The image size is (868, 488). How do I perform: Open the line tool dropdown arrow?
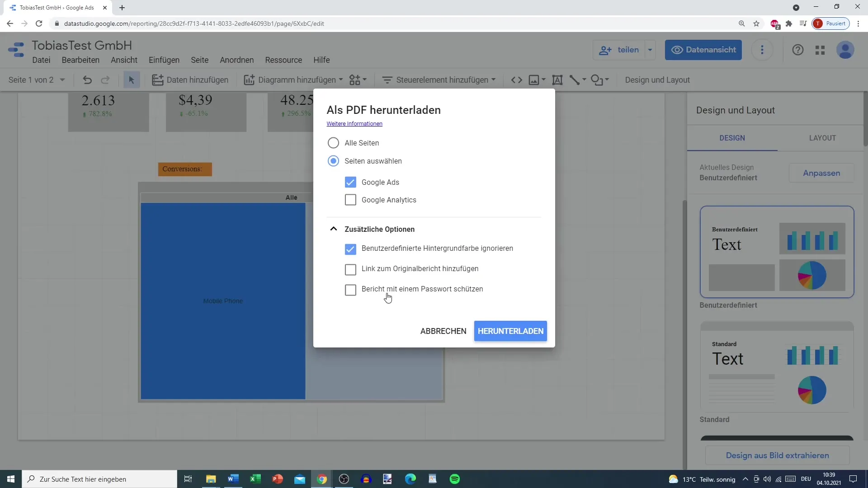pos(584,80)
